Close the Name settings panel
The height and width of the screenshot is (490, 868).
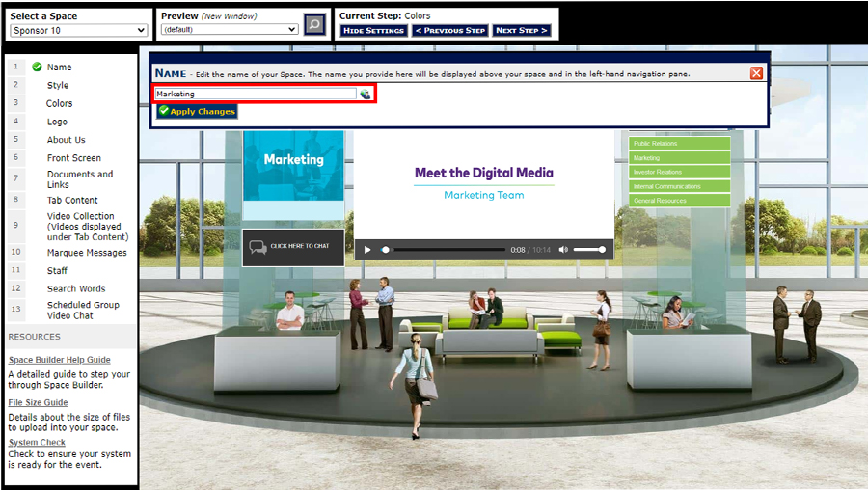[756, 73]
